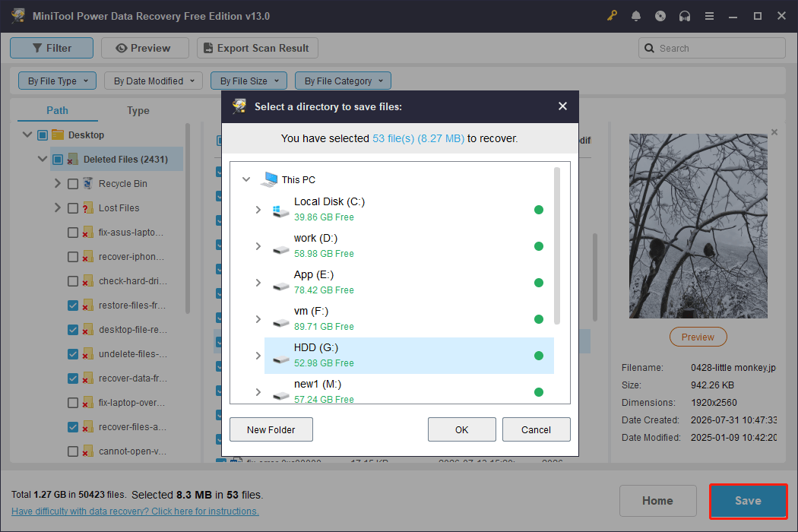This screenshot has width=798, height=532.
Task: Switch to the Path tab
Action: [58, 110]
